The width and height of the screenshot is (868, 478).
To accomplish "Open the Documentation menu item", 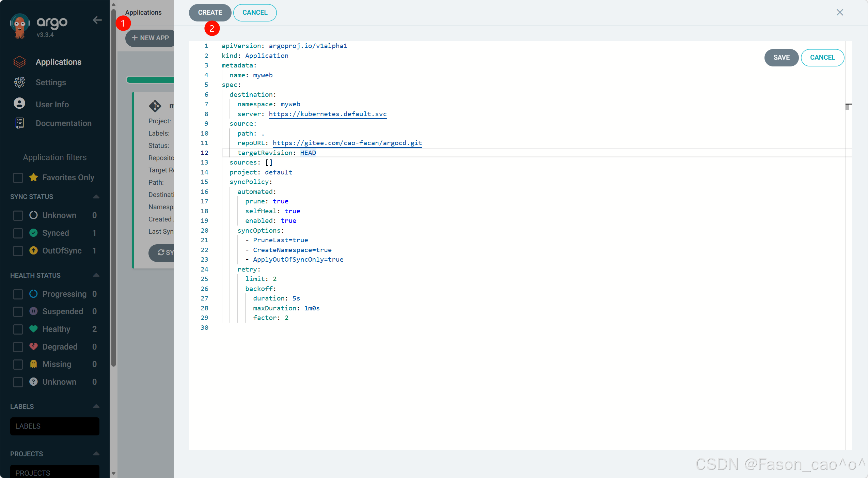I will pos(63,123).
